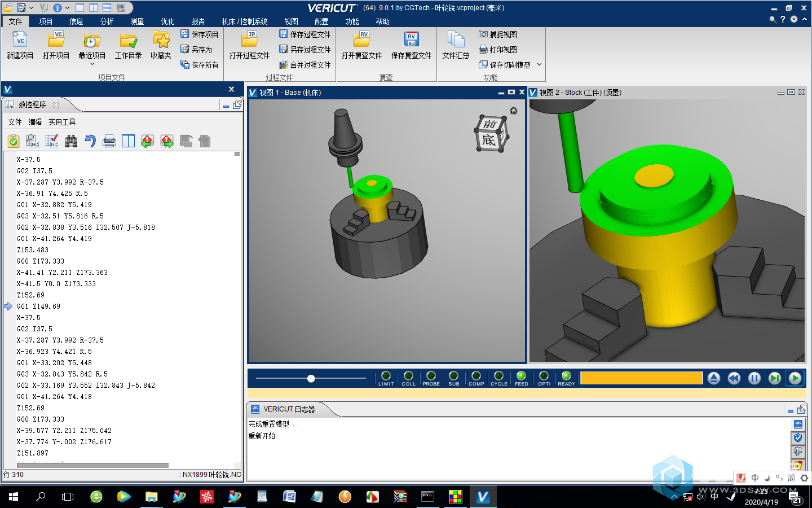Toggle the COLL indicator light

point(409,376)
